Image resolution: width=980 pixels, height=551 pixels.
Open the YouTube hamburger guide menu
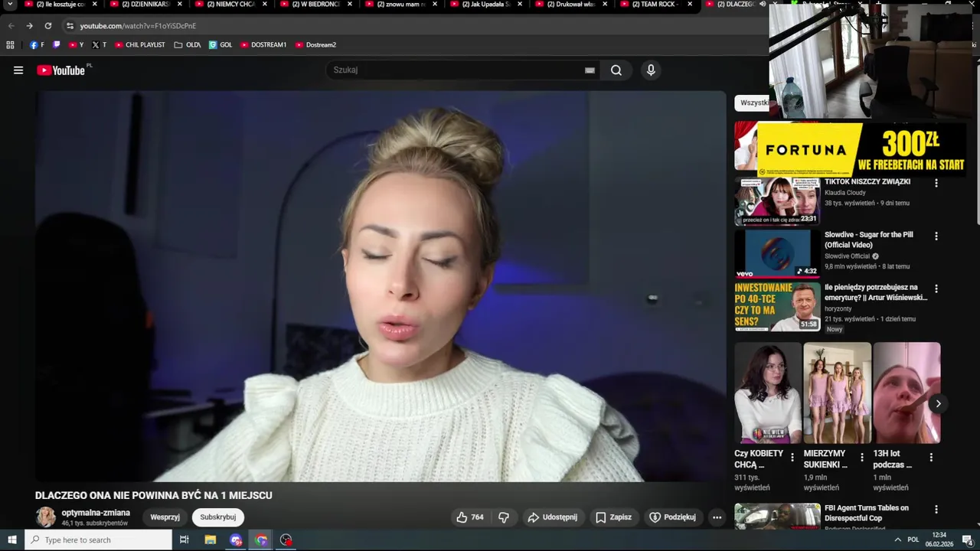point(18,70)
